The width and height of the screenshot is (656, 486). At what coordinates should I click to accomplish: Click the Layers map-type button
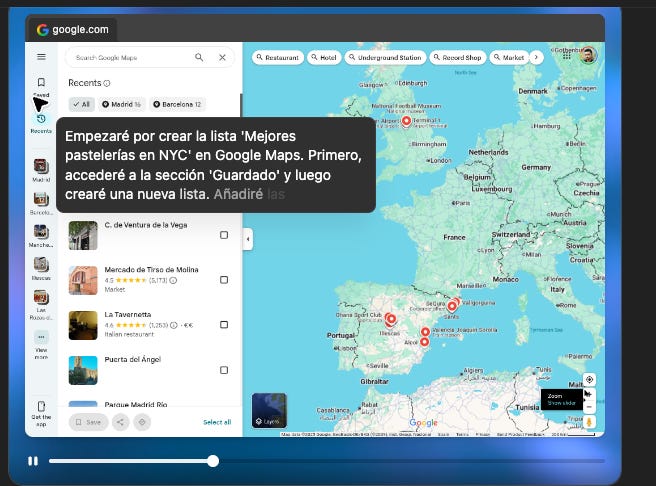tap(269, 410)
